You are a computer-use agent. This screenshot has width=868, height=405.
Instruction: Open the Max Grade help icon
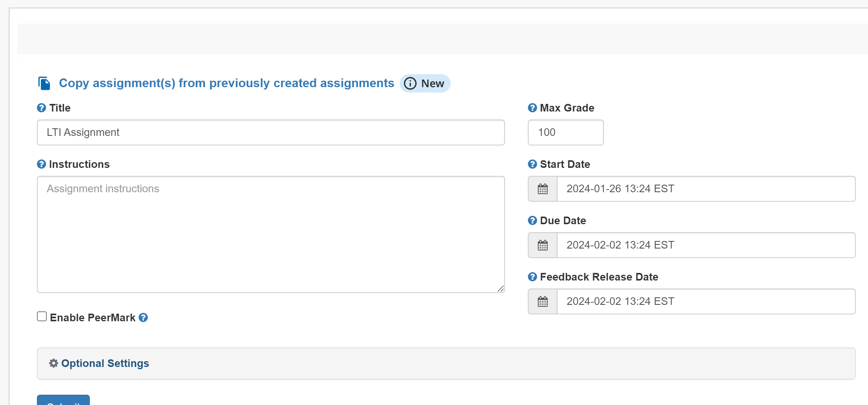(532, 108)
